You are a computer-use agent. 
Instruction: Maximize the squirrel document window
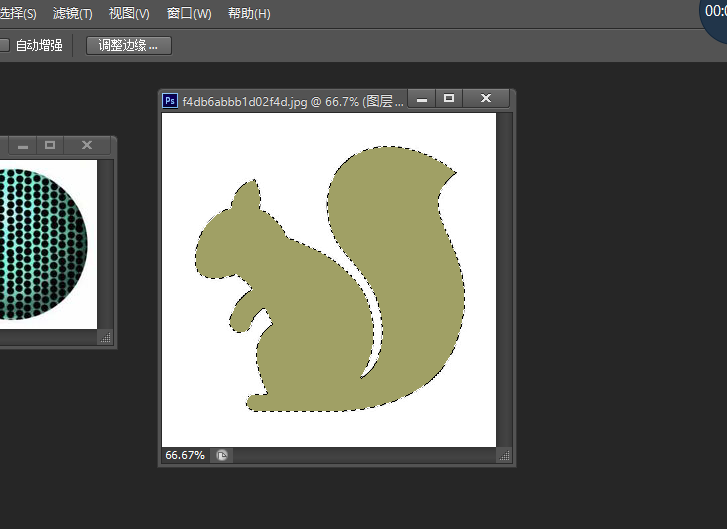point(449,99)
